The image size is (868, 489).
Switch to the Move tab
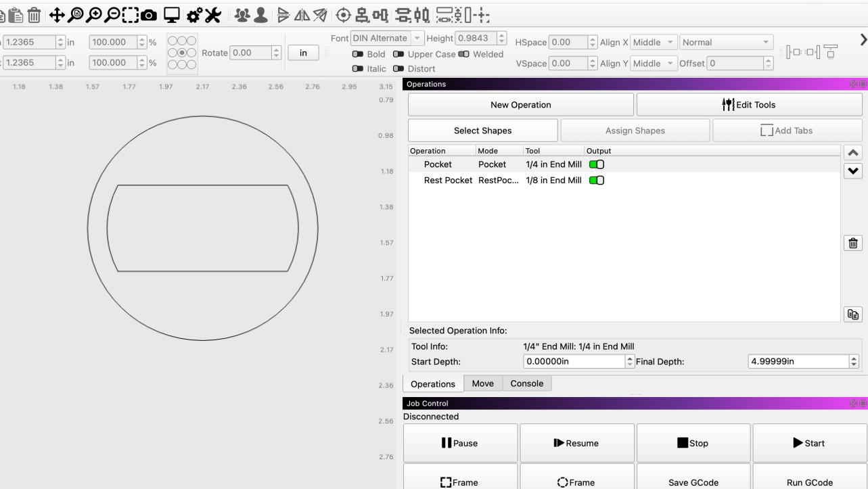(x=483, y=383)
